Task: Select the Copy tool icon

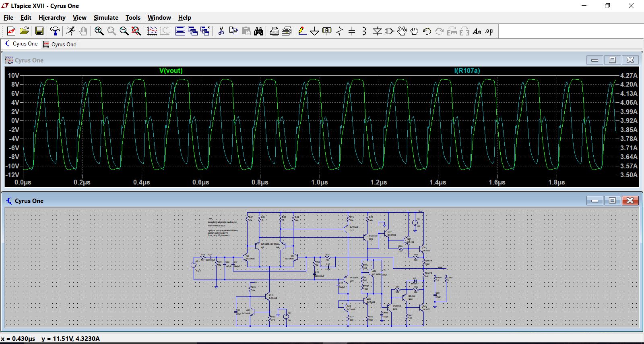Action: click(x=233, y=31)
